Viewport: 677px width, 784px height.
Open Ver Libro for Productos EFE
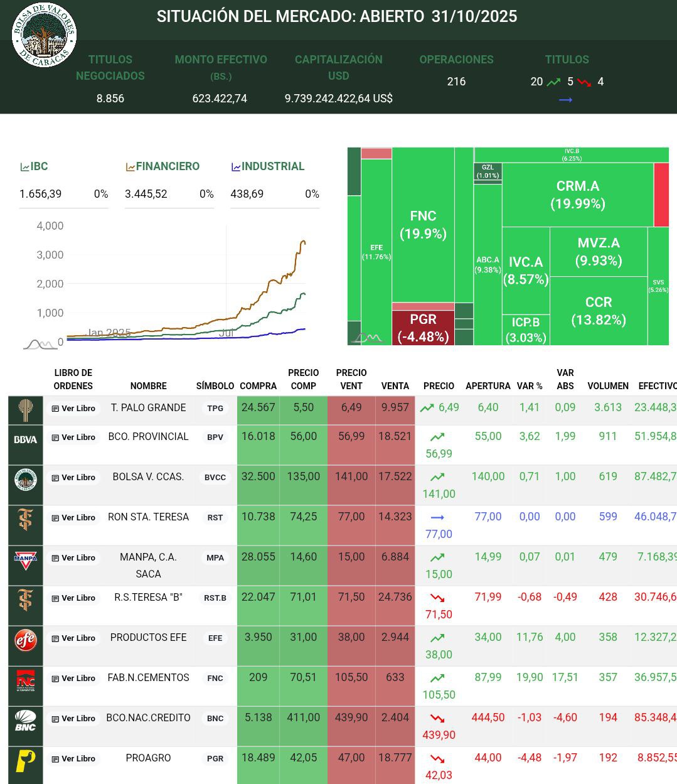[x=73, y=638]
